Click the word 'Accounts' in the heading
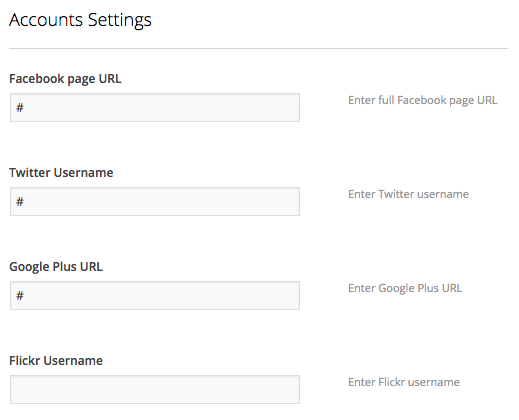Image resolution: width=519 pixels, height=420 pixels. pyautogui.click(x=46, y=20)
